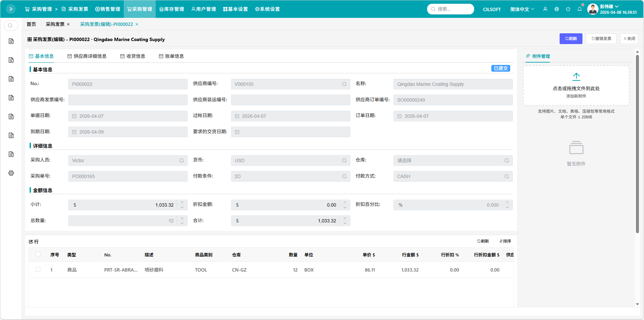
Task: Click the power logout icon
Action: 568,9
